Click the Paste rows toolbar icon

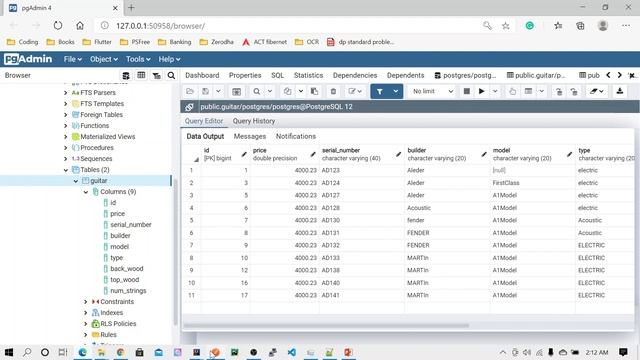click(314, 91)
